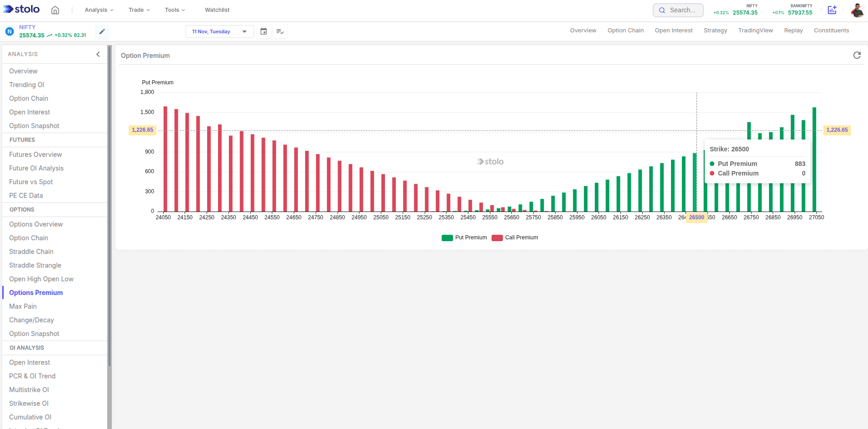
Task: Open the calendar date picker icon
Action: [264, 31]
